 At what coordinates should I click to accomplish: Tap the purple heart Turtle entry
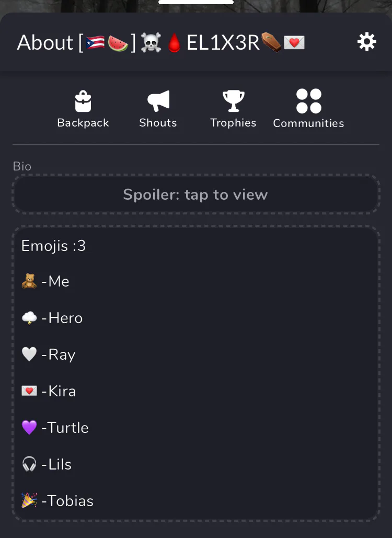click(55, 428)
